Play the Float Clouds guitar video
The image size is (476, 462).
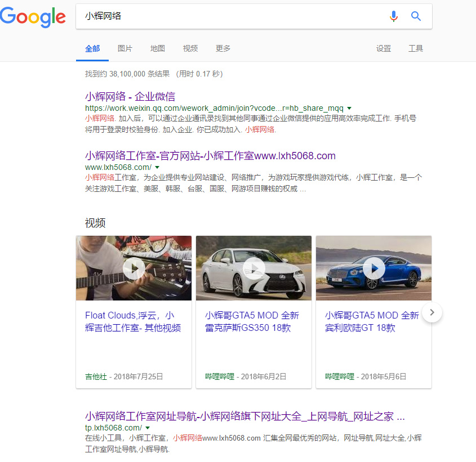coord(134,268)
